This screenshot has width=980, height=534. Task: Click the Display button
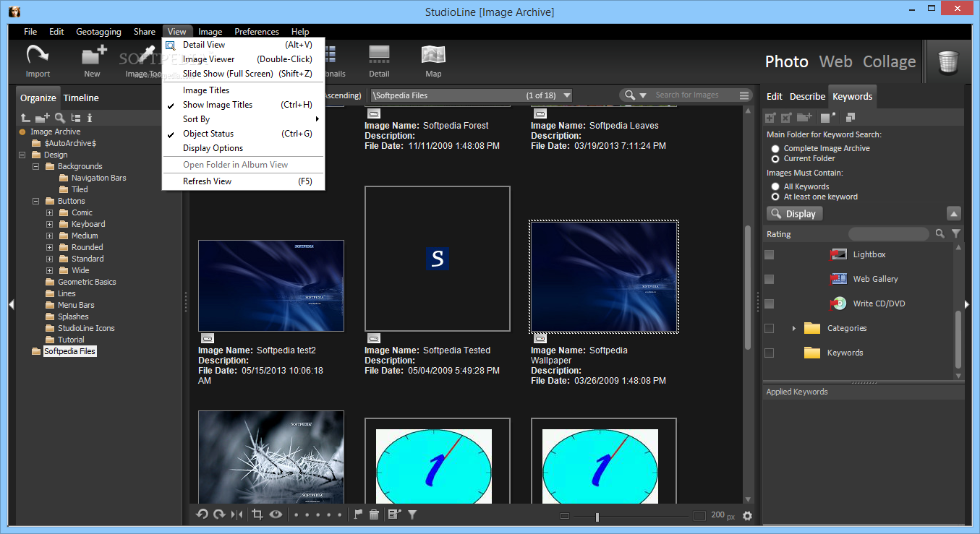point(794,214)
